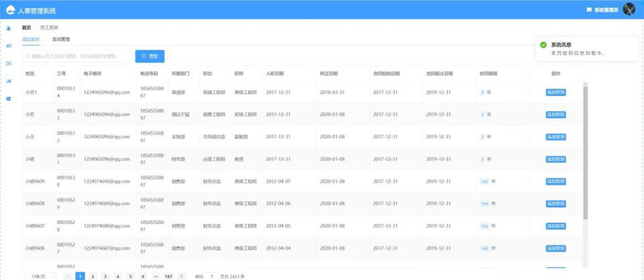Click the 员工奖惩 breadcrumb
Image resolution: width=644 pixels, height=280 pixels.
point(49,27)
